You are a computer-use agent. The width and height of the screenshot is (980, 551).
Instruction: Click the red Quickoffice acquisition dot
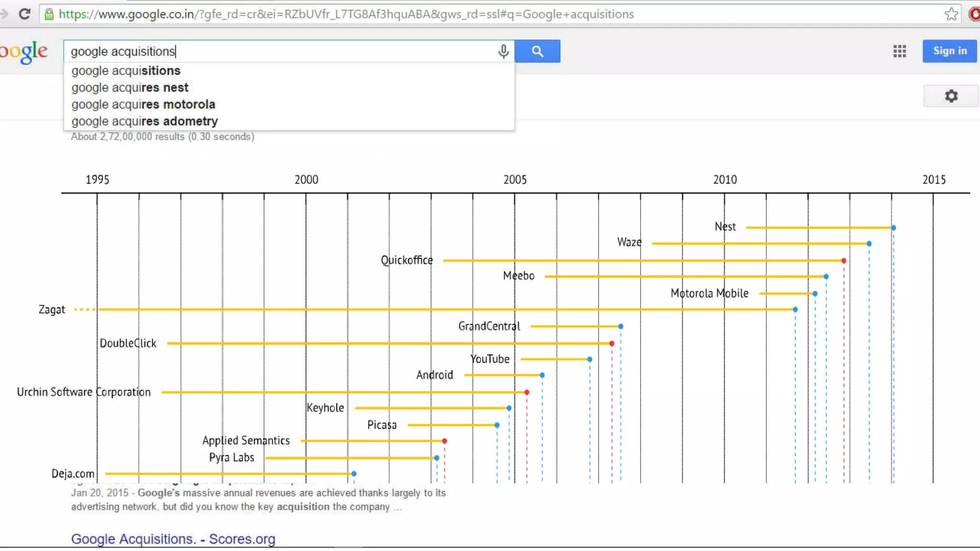click(844, 261)
